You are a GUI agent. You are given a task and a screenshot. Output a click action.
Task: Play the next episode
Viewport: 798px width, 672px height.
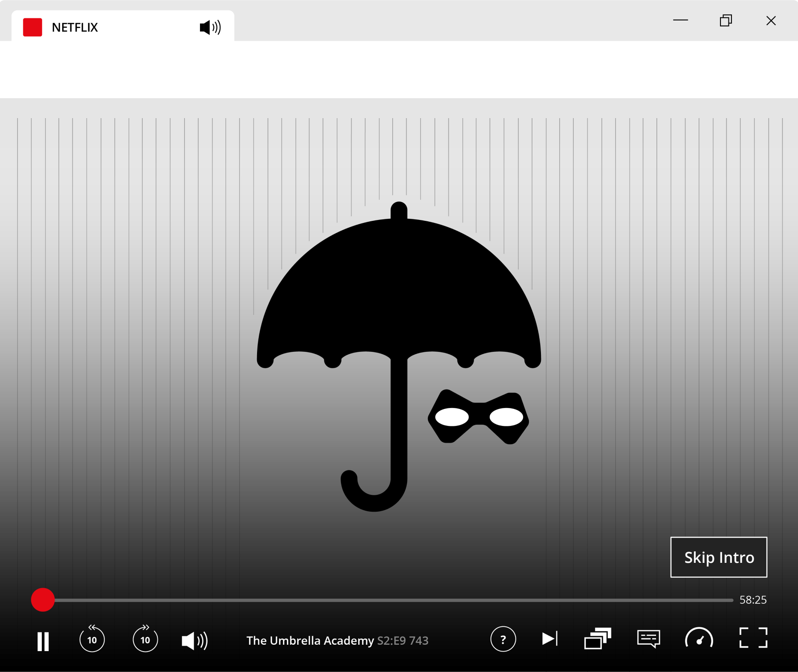(550, 639)
